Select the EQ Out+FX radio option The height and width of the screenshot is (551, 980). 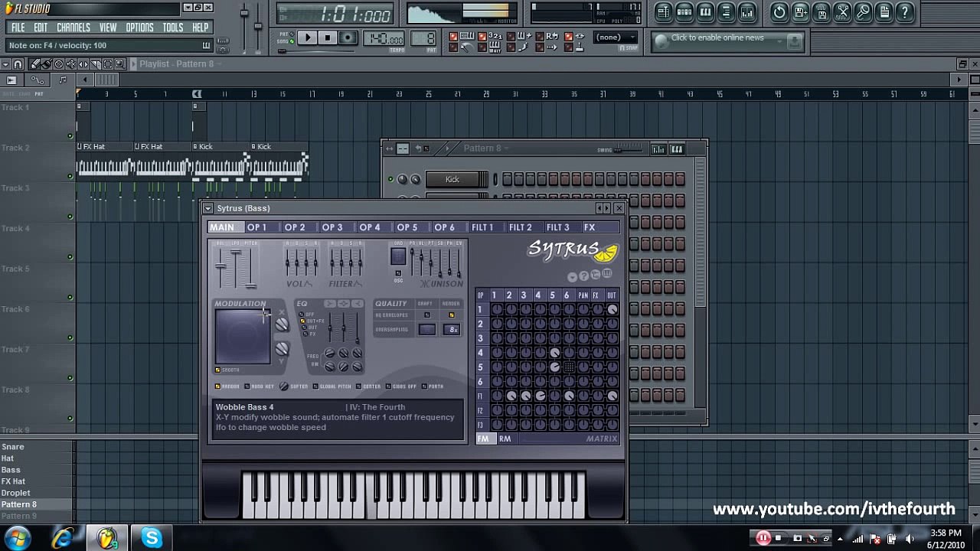[x=312, y=321]
